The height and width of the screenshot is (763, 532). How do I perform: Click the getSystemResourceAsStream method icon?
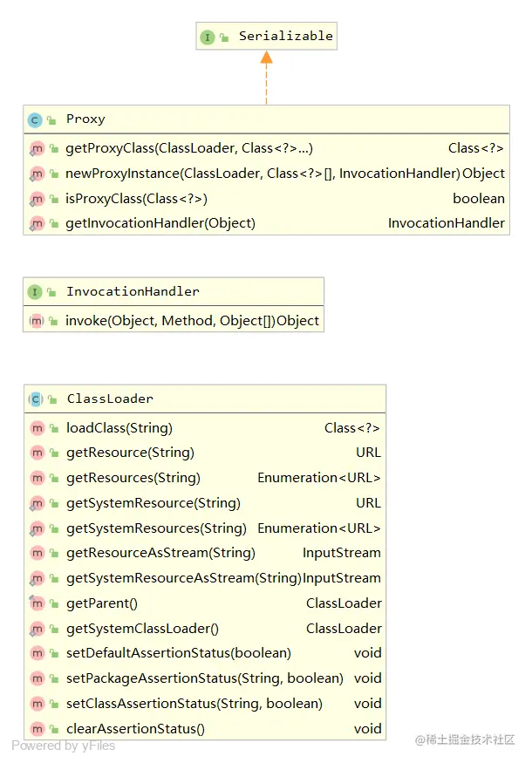click(38, 579)
